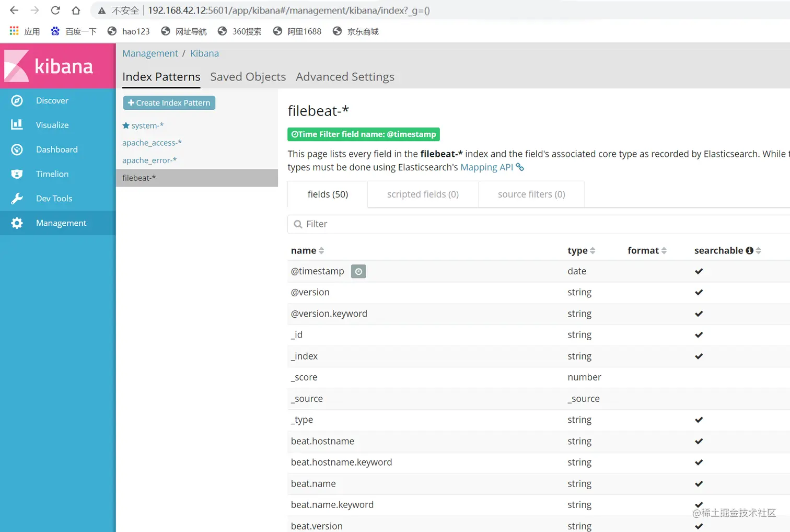This screenshot has height=532, width=790.
Task: Click Create Index Pattern button
Action: (x=169, y=103)
